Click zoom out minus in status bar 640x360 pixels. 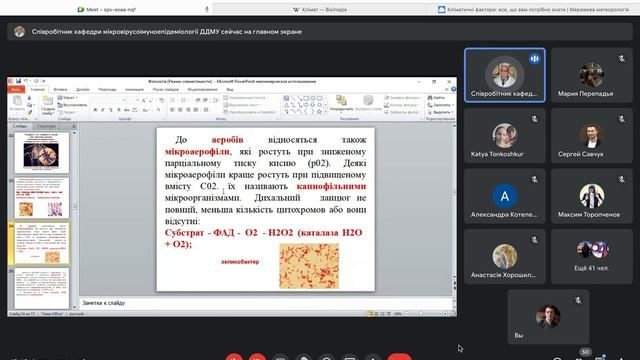(407, 314)
